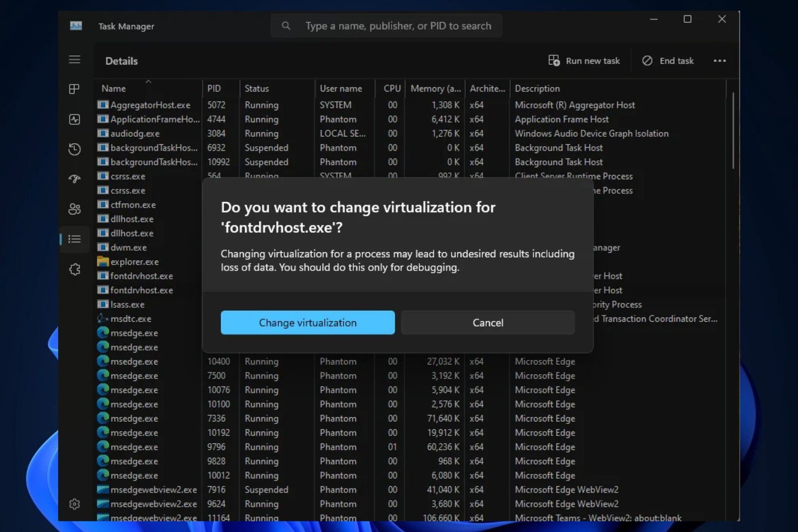The width and height of the screenshot is (798, 532).
Task: Click the Details page heading
Action: tap(121, 61)
